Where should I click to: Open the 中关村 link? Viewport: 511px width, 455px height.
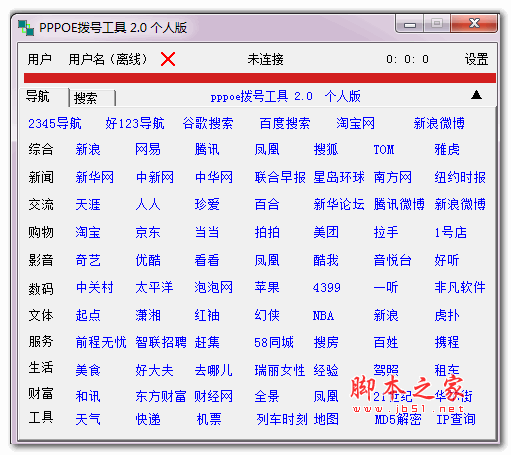click(94, 287)
